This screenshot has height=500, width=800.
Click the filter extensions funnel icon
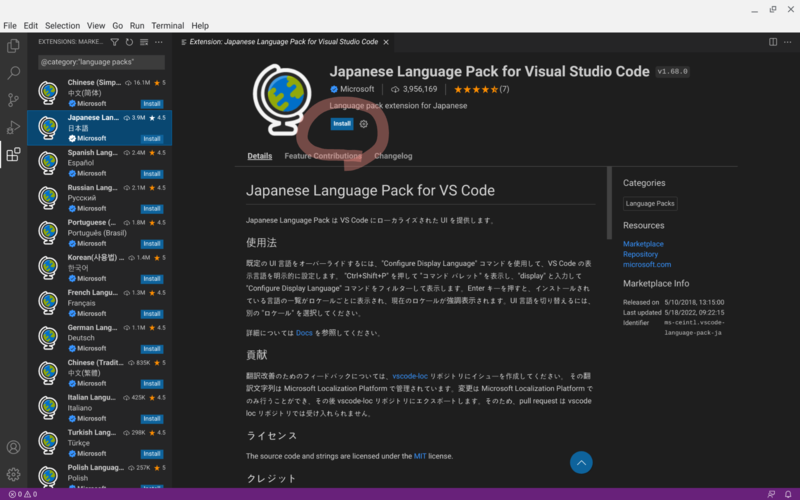[114, 42]
